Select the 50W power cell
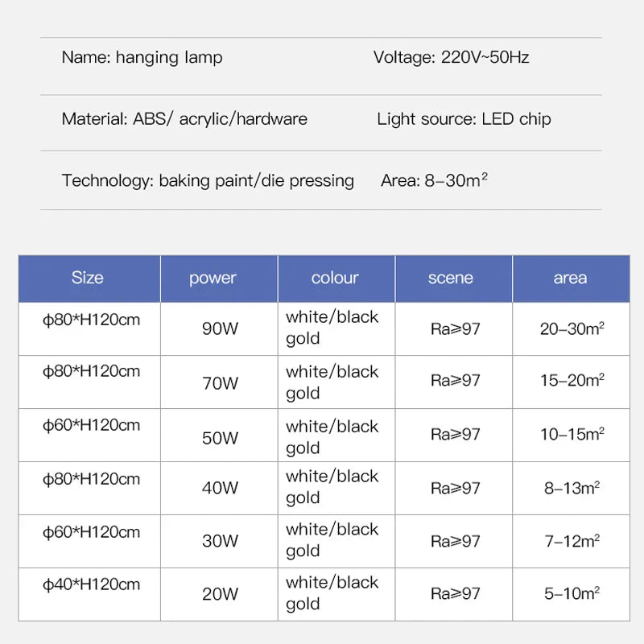 click(x=220, y=438)
